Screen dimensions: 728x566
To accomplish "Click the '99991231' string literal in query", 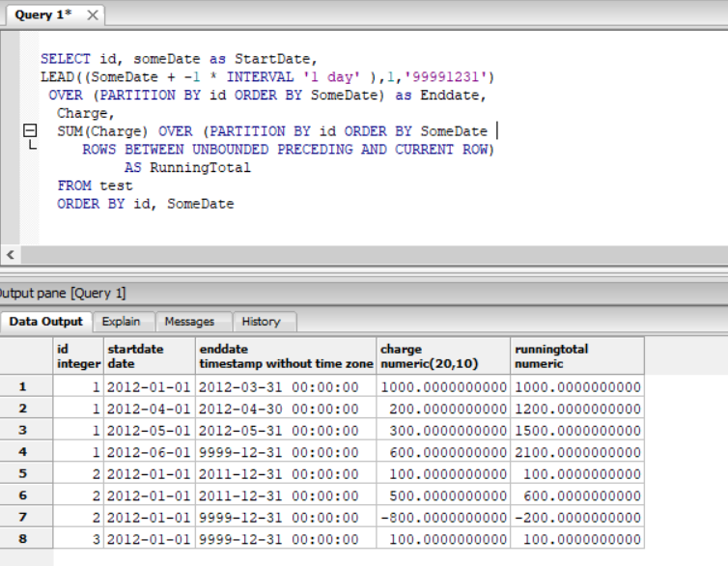I will pyautogui.click(x=446, y=76).
